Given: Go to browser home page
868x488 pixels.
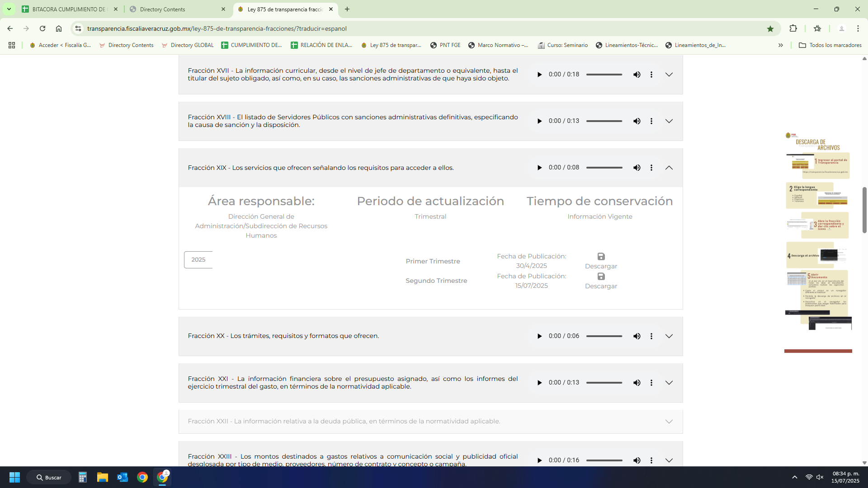Looking at the screenshot, I should 59,28.
